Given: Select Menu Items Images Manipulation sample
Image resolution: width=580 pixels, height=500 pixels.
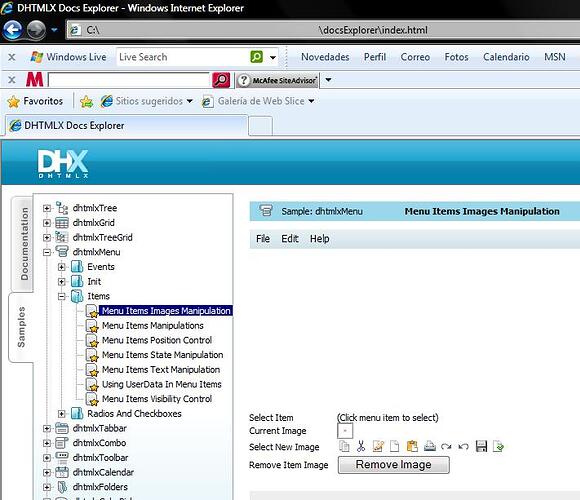Looking at the screenshot, I should 166,311.
